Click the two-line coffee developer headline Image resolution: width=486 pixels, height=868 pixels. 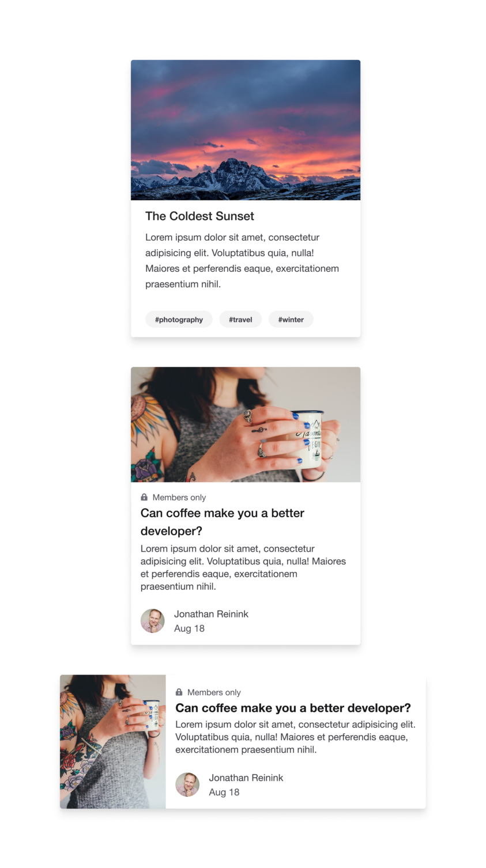[x=223, y=522]
